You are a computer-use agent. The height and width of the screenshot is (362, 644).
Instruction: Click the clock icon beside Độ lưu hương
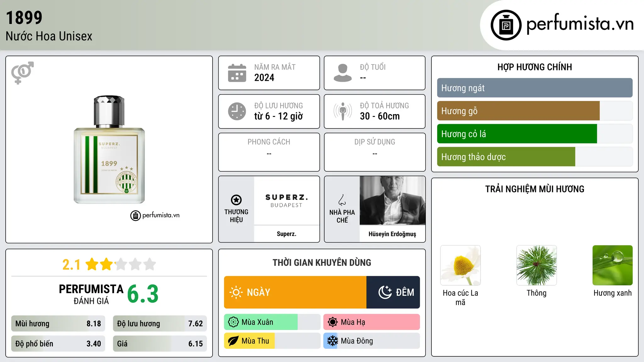coord(237,111)
